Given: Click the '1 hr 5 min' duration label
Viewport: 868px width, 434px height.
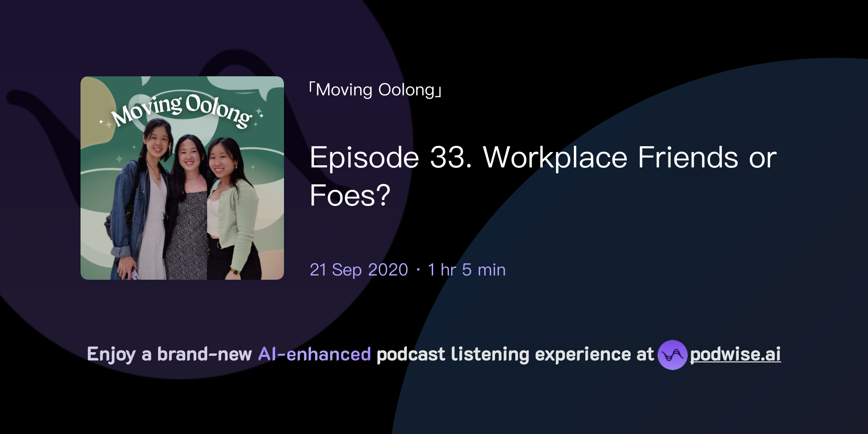Looking at the screenshot, I should (466, 270).
